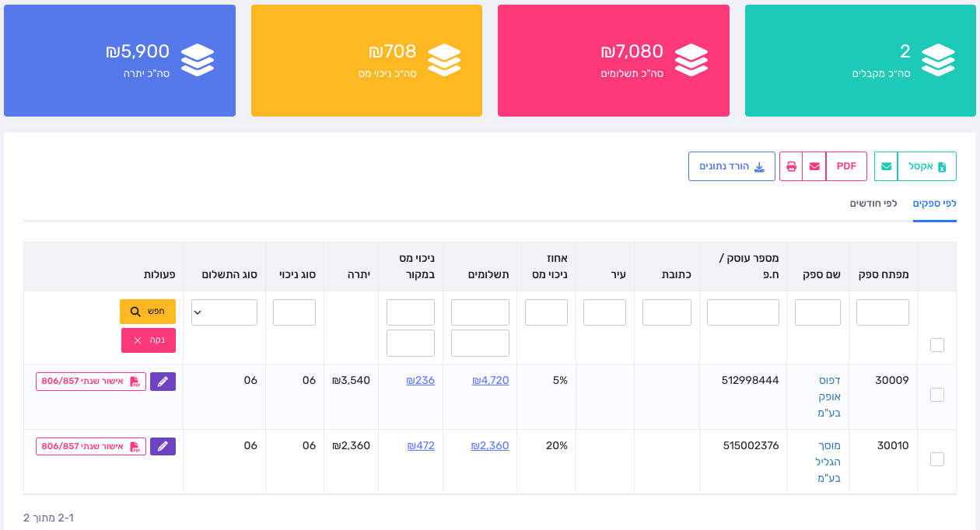This screenshot has width=980, height=530.
Task: Open the ₪2,360 payments link for supplier 30010
Action: tap(490, 446)
